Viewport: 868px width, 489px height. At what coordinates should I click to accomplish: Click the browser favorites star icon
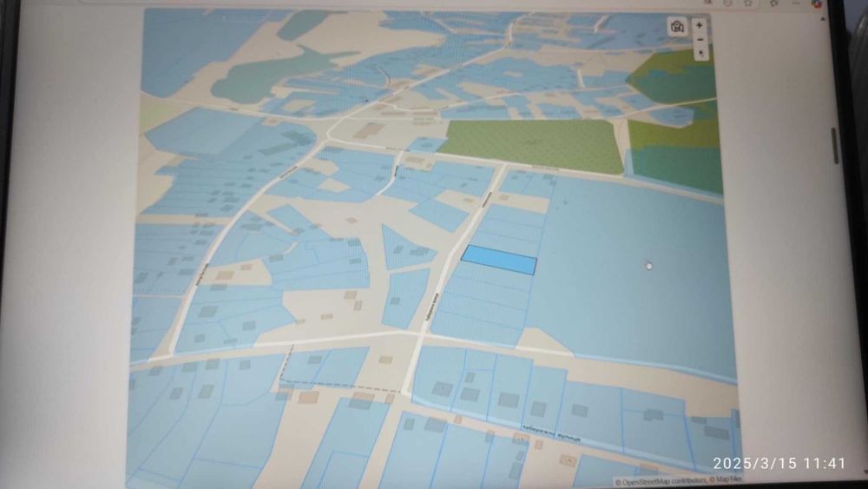click(748, 3)
